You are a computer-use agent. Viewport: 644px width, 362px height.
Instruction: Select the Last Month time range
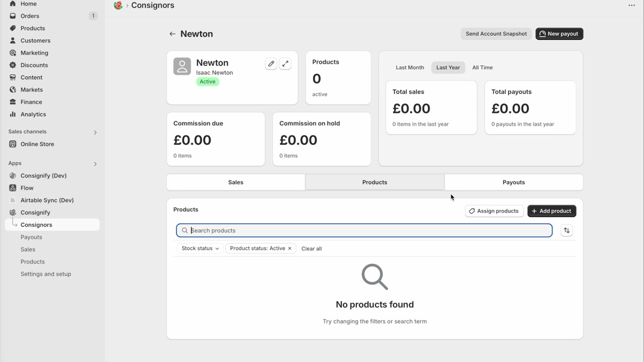410,67
